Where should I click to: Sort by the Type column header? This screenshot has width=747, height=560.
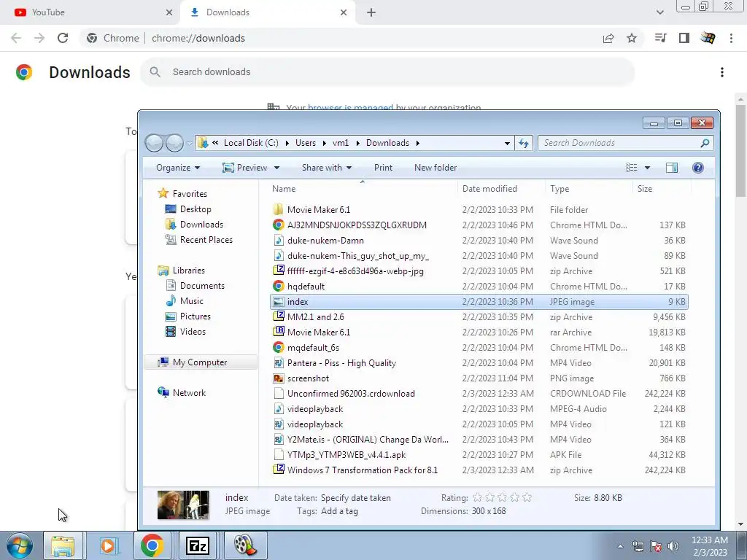pyautogui.click(x=589, y=189)
